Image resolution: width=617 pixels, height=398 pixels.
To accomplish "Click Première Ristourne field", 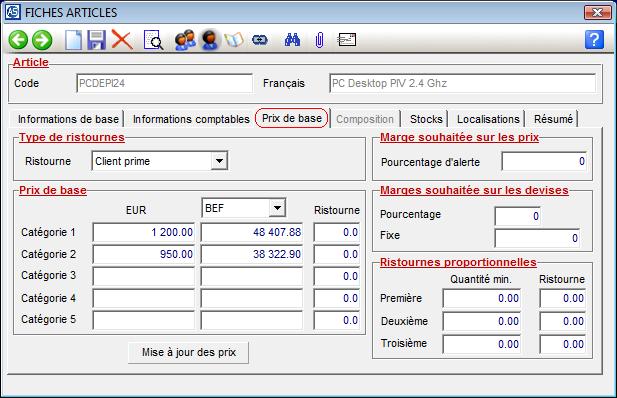I will coord(563,298).
